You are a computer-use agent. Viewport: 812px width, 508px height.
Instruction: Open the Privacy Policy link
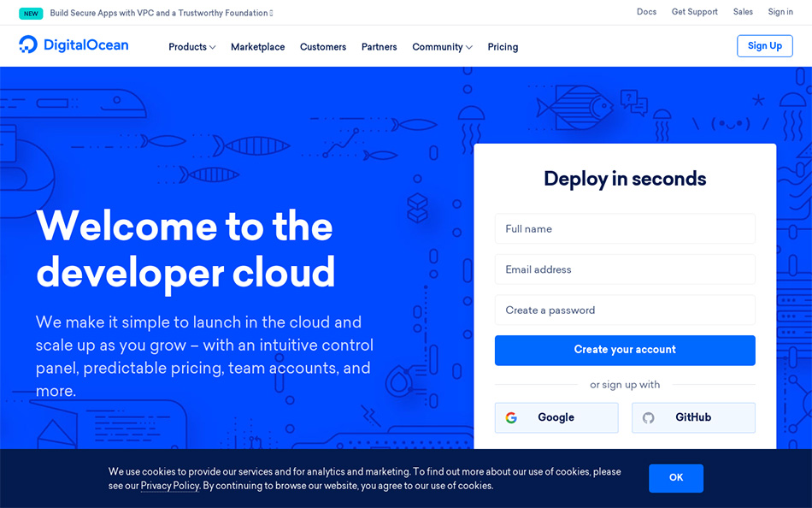tap(170, 486)
